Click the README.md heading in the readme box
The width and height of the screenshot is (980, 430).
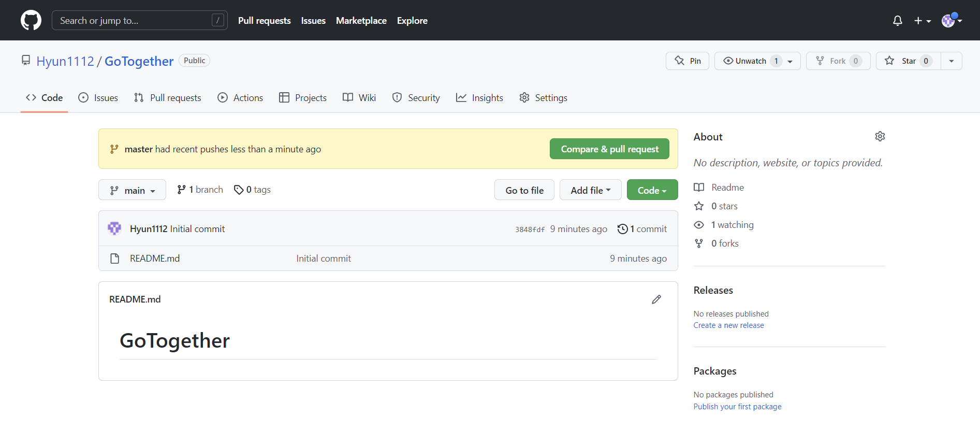[135, 299]
